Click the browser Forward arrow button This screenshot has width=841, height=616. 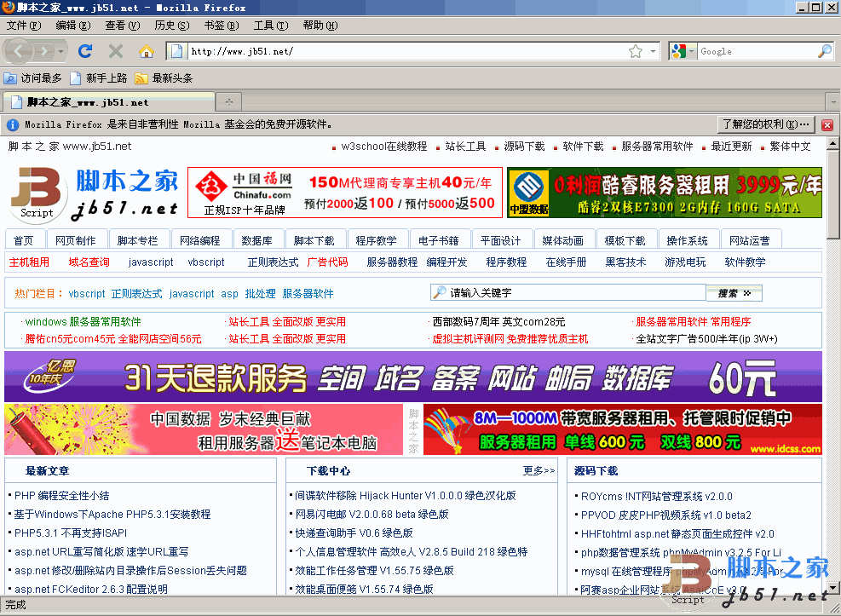44,51
